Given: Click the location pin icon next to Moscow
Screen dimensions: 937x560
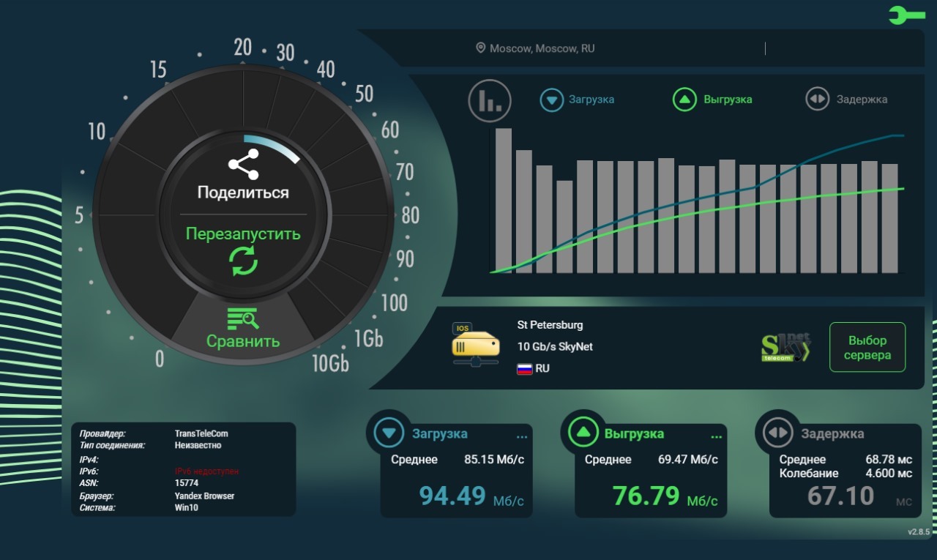Looking at the screenshot, I should coord(480,48).
